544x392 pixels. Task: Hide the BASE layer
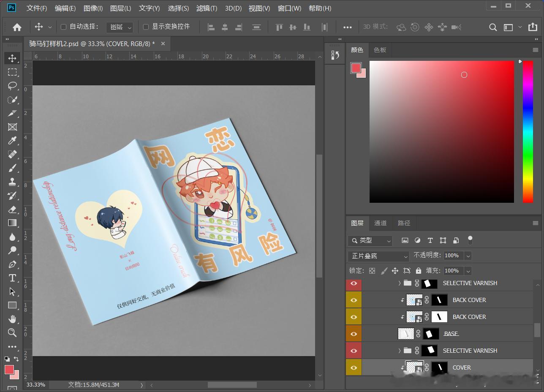(x=354, y=334)
